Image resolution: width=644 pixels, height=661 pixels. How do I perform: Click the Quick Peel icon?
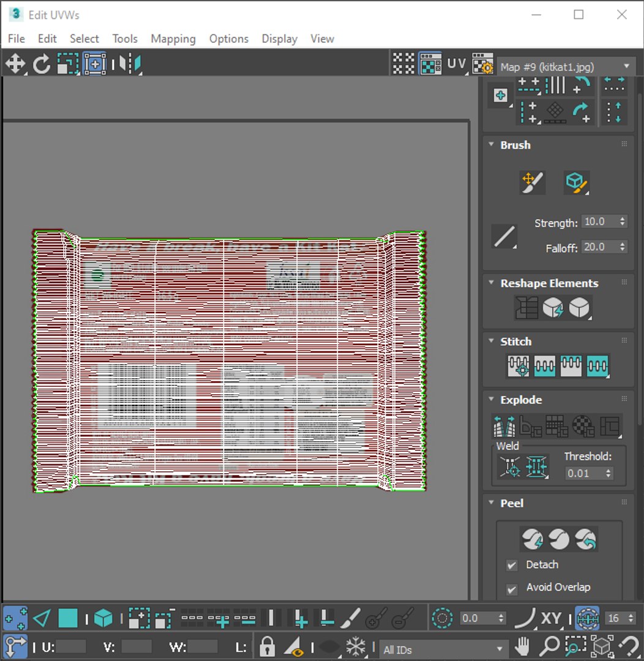(532, 539)
